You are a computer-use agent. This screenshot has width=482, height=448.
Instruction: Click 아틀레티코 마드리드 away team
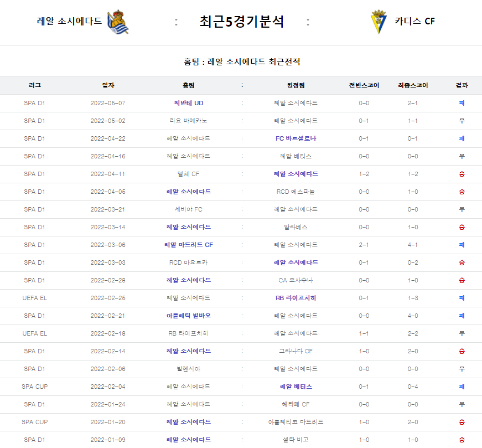point(296,422)
